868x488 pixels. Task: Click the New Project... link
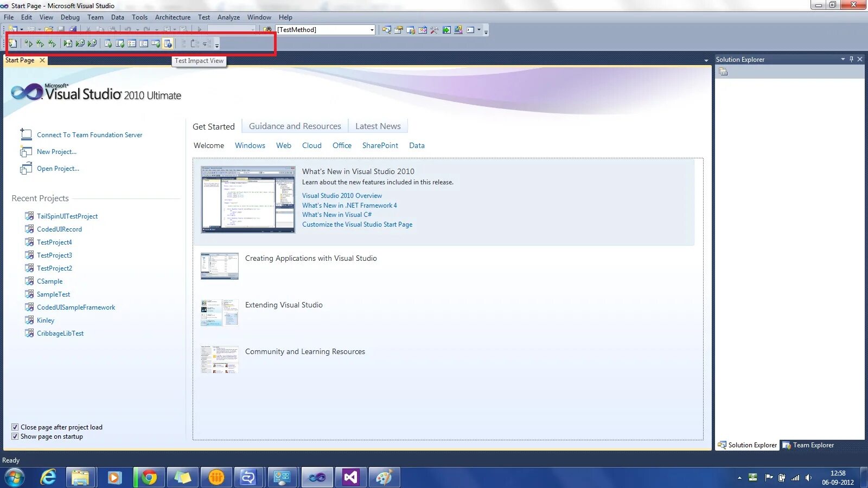[56, 152]
